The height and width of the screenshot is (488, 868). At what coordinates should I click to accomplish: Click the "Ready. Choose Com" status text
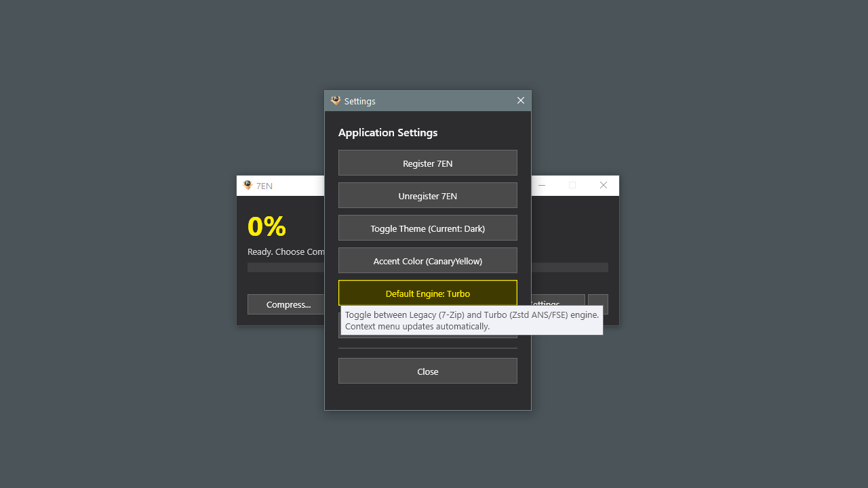coord(286,251)
